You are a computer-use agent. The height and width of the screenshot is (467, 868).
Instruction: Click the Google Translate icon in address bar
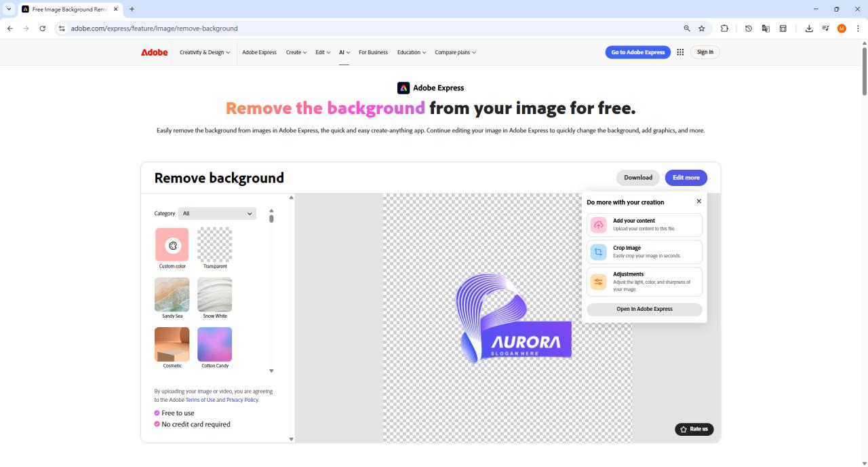click(x=766, y=29)
